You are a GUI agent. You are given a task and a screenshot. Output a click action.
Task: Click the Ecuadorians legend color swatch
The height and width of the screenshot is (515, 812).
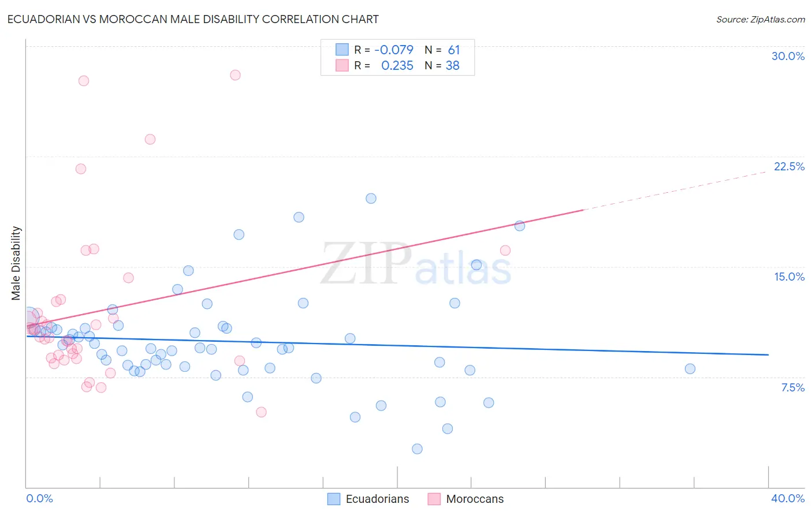tap(334, 499)
